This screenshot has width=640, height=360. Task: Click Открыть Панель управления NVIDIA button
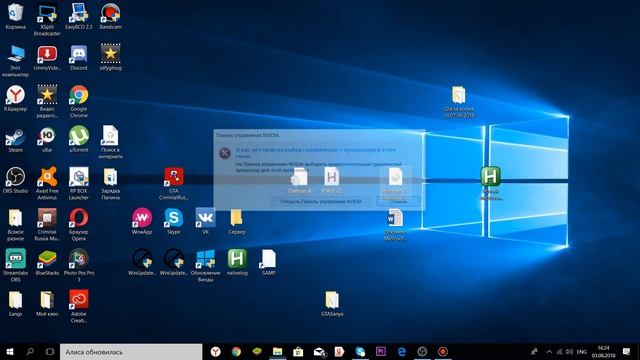click(x=321, y=201)
